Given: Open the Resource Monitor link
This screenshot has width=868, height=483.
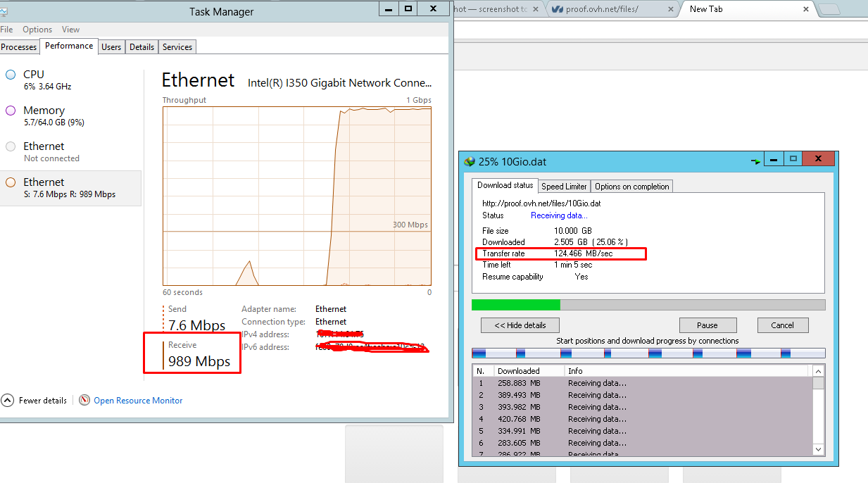Looking at the screenshot, I should pyautogui.click(x=138, y=401).
